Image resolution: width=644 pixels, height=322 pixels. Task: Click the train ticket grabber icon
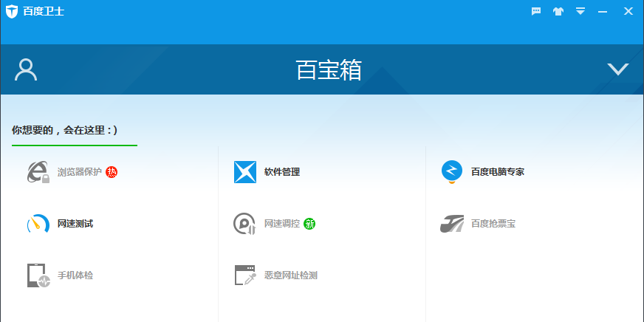point(452,224)
